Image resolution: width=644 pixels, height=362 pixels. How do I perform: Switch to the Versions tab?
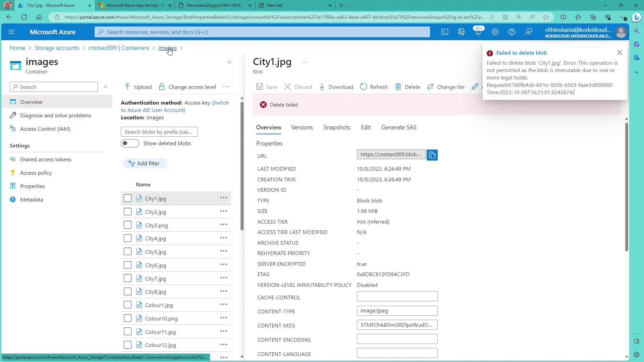pyautogui.click(x=302, y=127)
